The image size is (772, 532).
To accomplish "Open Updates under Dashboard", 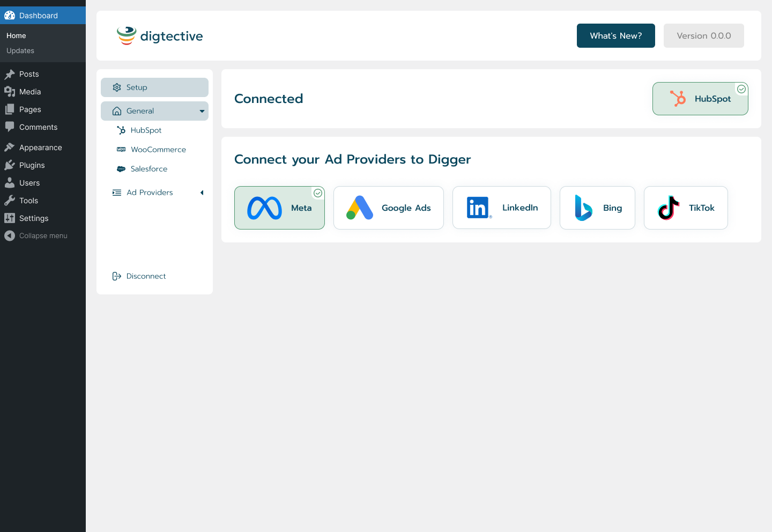I will click(20, 50).
